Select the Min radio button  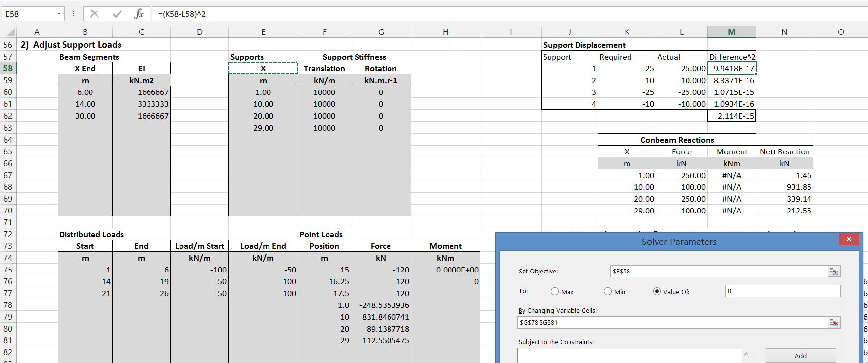tap(608, 291)
